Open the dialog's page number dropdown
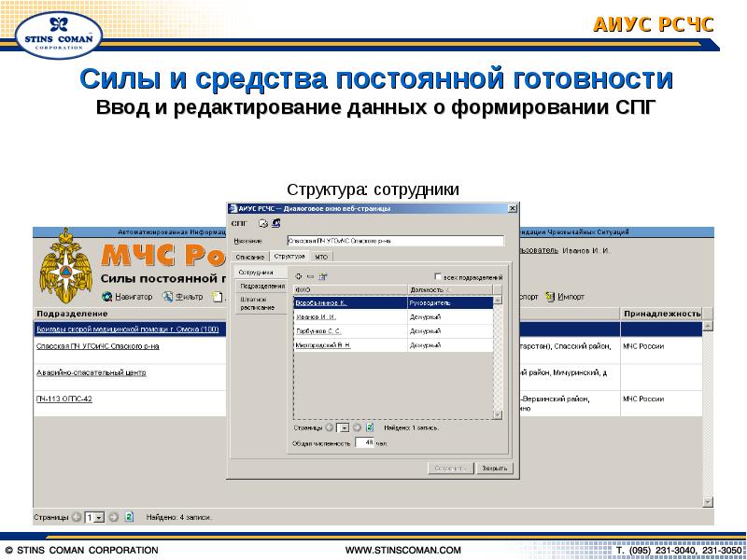Image resolution: width=747 pixels, height=560 pixels. pyautogui.click(x=345, y=428)
